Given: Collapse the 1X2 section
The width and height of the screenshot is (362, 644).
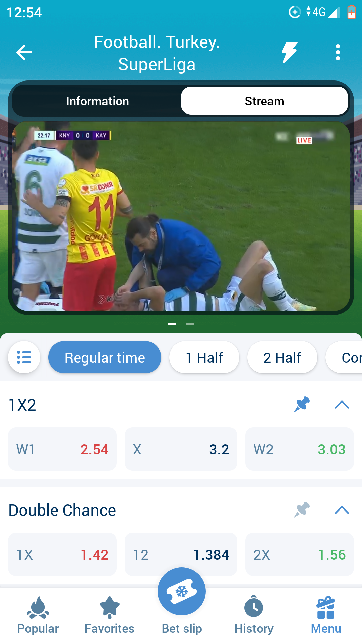Looking at the screenshot, I should tap(342, 405).
